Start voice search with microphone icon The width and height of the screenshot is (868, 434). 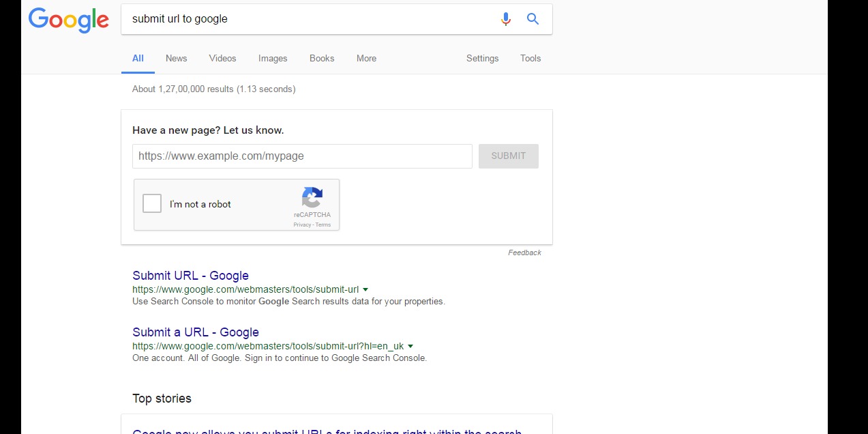pyautogui.click(x=505, y=19)
